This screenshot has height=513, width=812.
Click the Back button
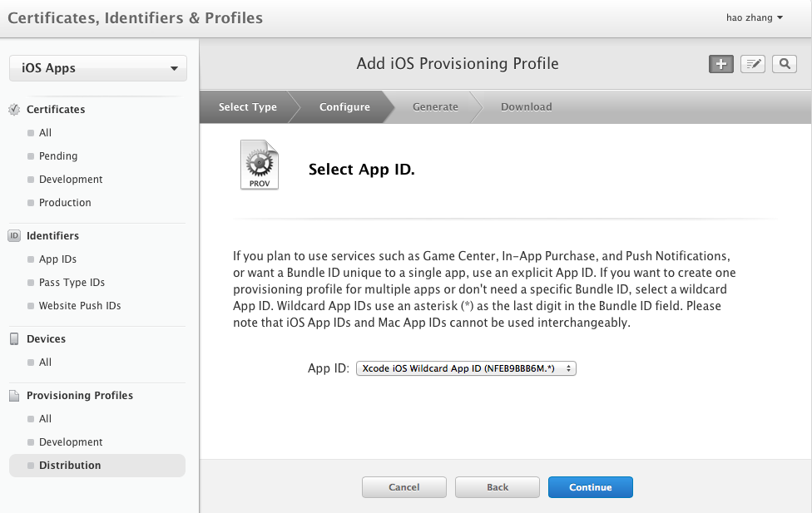(498, 487)
